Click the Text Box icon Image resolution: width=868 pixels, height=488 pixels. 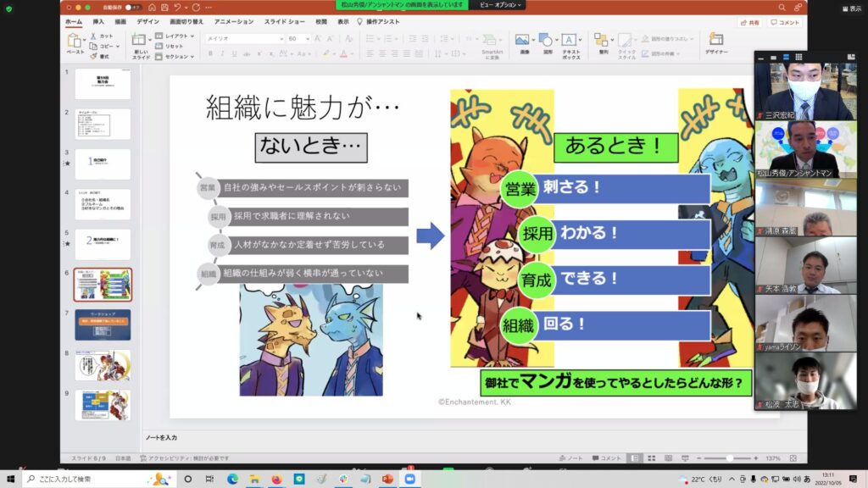[x=569, y=40]
